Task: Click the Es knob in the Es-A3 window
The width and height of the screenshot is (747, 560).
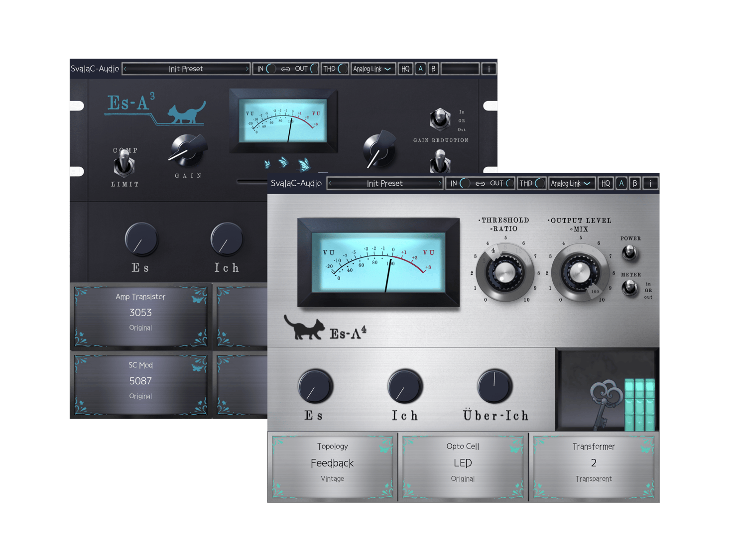Action: click(x=141, y=239)
